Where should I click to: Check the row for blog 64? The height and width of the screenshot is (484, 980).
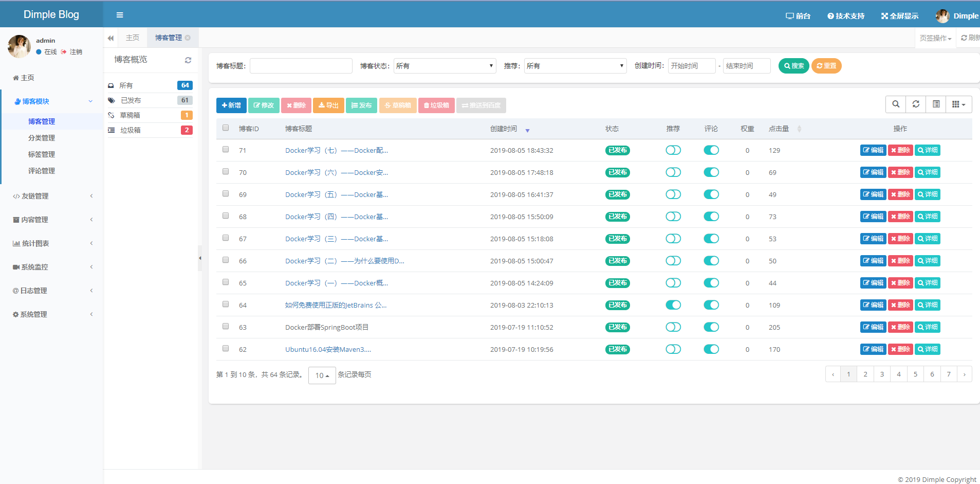tap(226, 304)
